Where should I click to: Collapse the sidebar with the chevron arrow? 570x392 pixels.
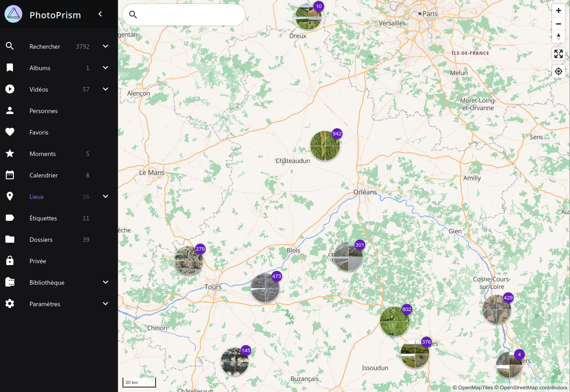[x=101, y=14]
